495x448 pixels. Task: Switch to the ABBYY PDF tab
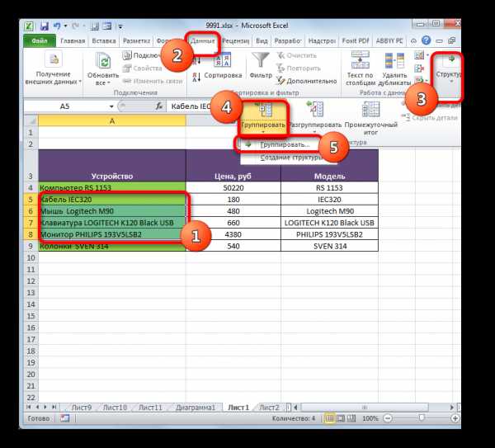pos(389,40)
